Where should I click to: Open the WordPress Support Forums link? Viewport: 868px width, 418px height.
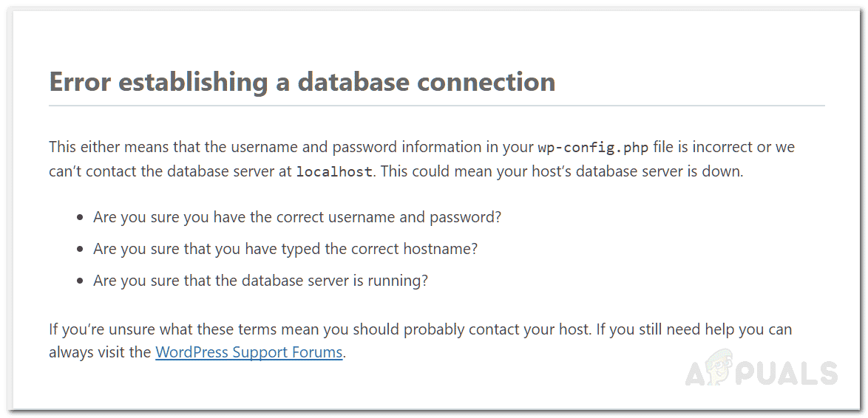point(249,352)
